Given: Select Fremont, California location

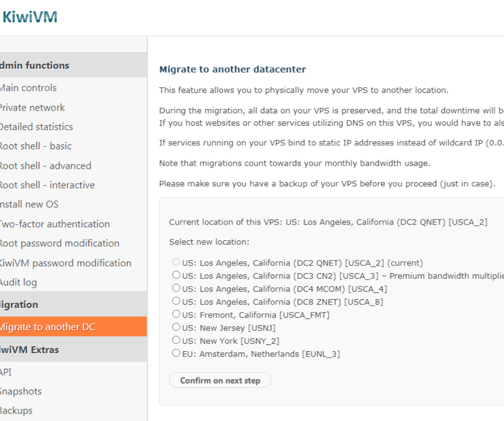Looking at the screenshot, I should click(176, 314).
